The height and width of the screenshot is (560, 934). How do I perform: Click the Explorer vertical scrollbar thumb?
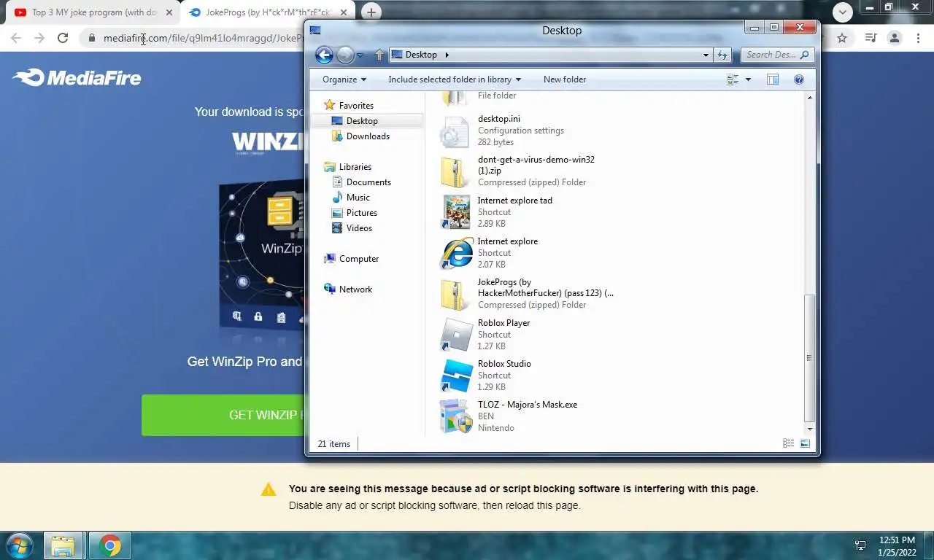point(809,358)
